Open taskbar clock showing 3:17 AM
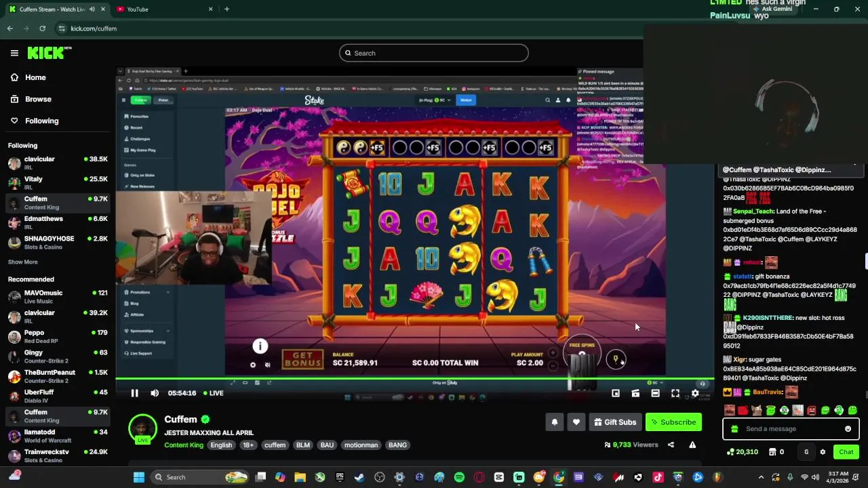Viewport: 868px width, 488px height. 837,477
